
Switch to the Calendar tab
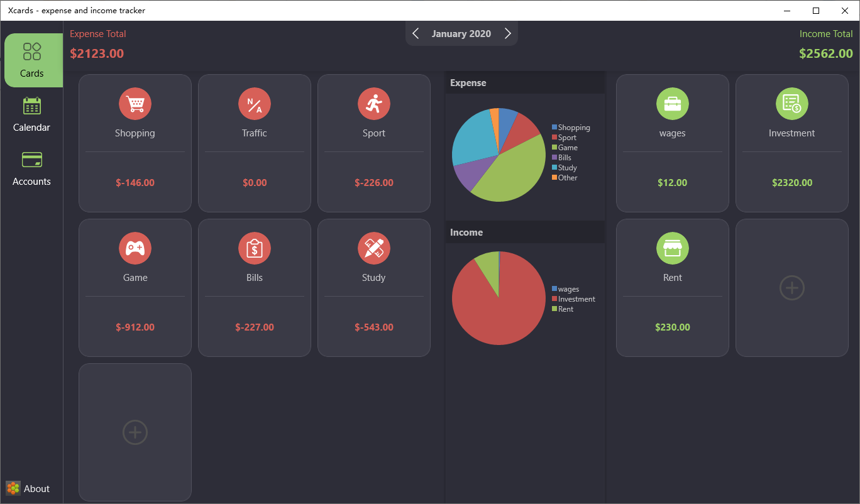(31, 114)
